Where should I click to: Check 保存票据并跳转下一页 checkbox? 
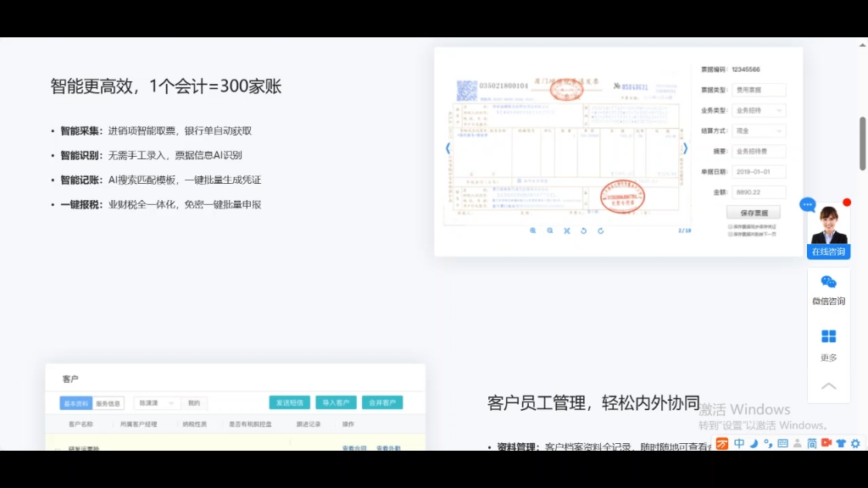[x=730, y=234]
